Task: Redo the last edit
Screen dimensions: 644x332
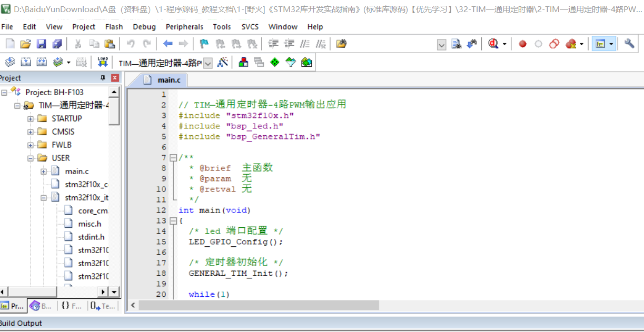Action: [147, 44]
